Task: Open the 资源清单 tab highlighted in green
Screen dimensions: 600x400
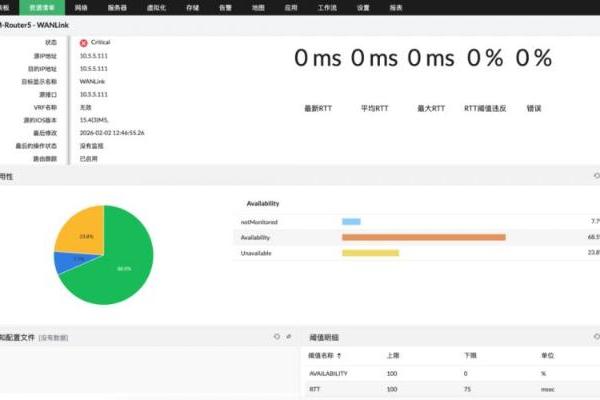Action: point(42,8)
